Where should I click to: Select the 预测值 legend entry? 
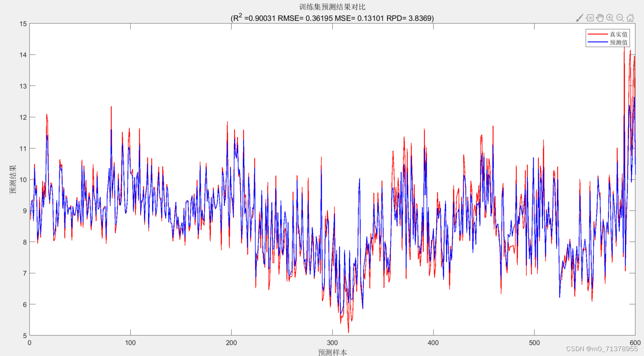click(x=618, y=42)
